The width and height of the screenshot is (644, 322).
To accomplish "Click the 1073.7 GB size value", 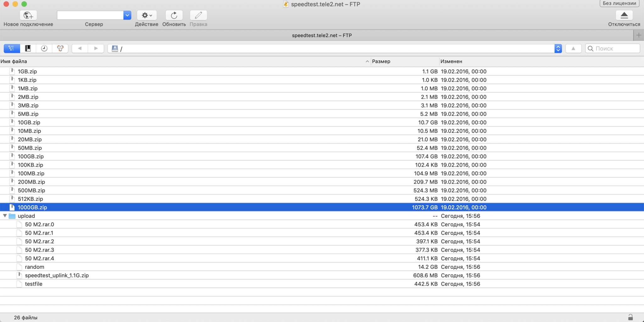I will [425, 207].
